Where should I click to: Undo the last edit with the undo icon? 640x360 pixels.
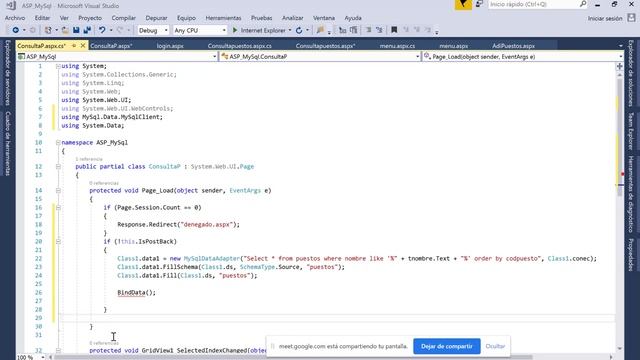(102, 30)
